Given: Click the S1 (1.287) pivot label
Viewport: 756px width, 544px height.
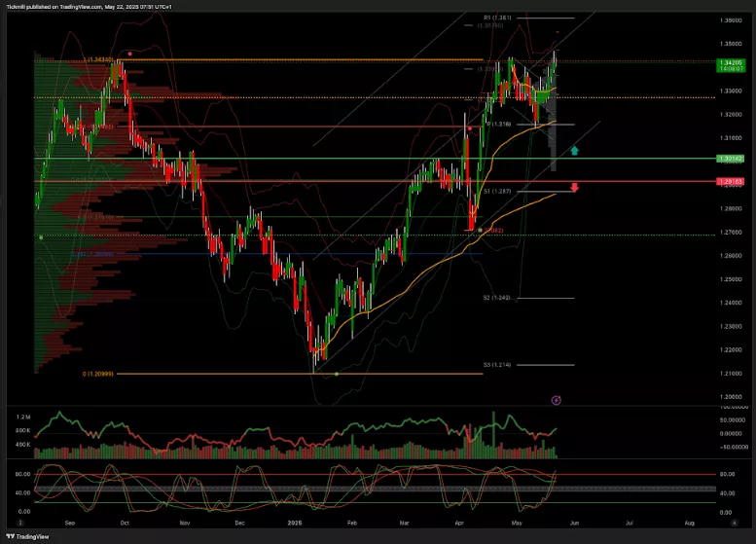Looking at the screenshot, I should [497, 192].
